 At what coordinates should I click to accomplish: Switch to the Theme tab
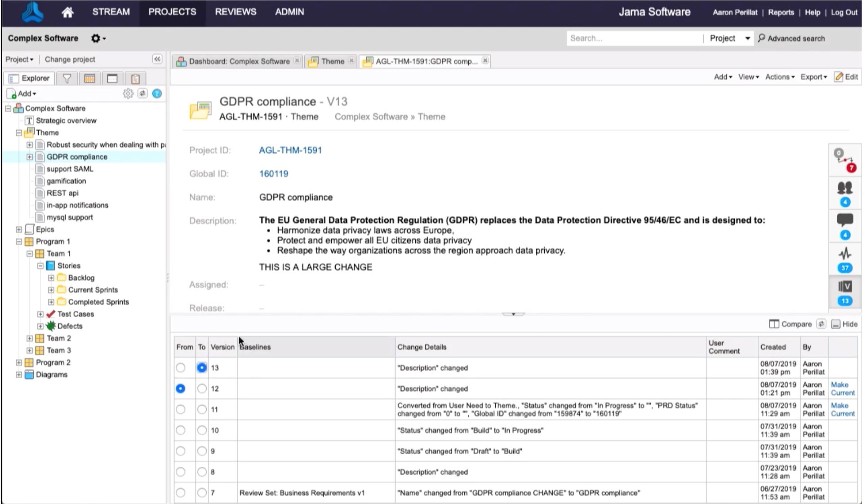pyautogui.click(x=332, y=61)
